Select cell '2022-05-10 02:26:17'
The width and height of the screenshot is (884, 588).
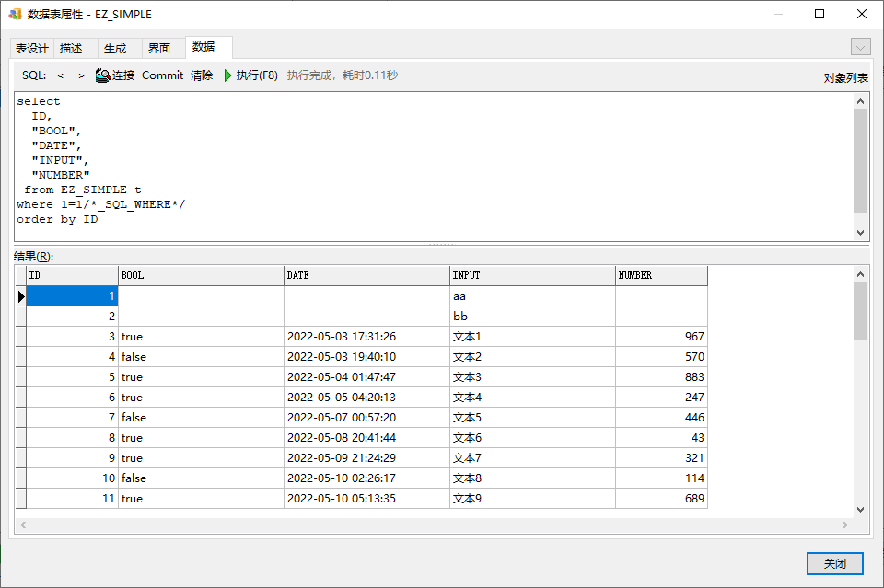366,478
